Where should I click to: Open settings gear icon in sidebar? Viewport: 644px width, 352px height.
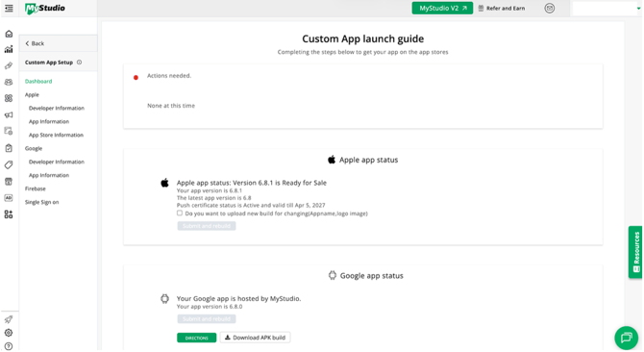click(9, 333)
